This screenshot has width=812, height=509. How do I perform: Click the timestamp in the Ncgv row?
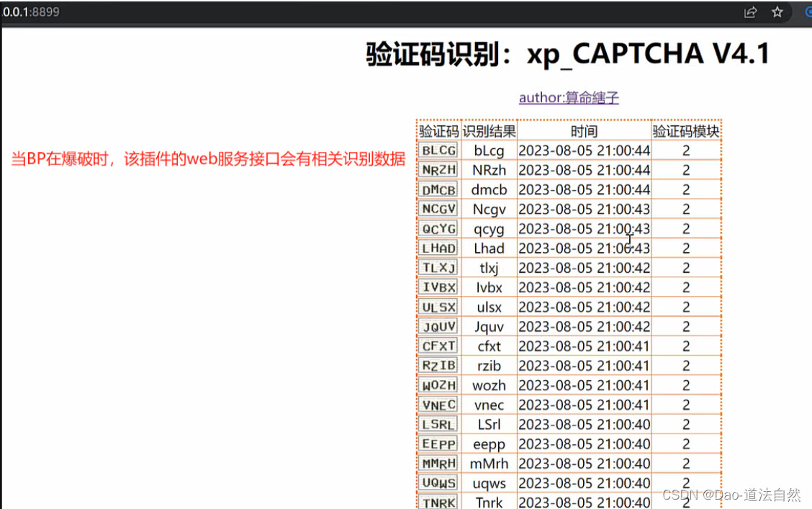pyautogui.click(x=584, y=210)
